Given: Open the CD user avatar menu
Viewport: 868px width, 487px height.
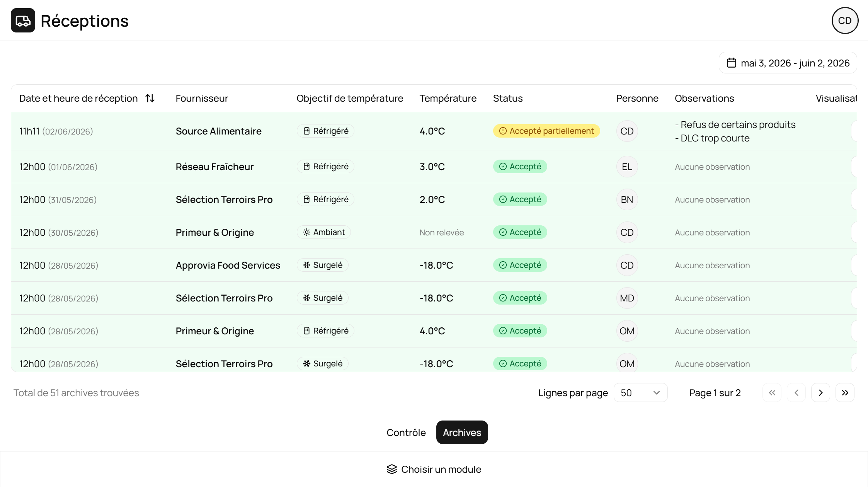Looking at the screenshot, I should (845, 20).
